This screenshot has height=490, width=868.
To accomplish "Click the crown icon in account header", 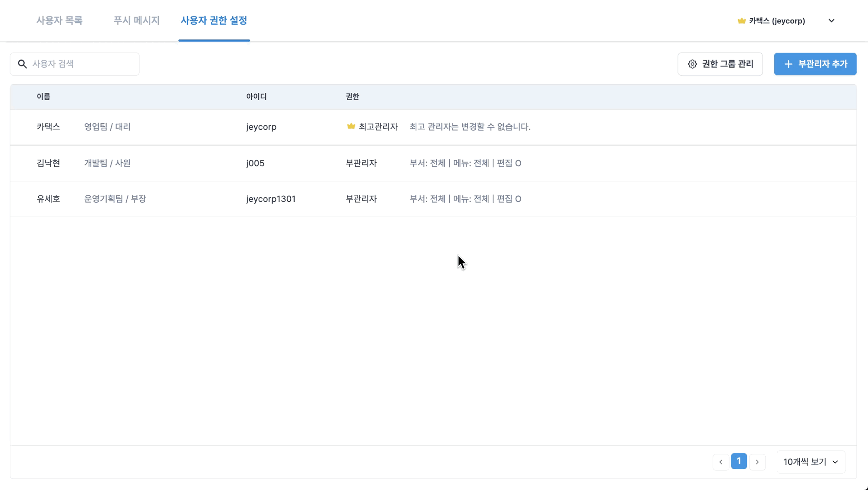I will click(x=742, y=21).
